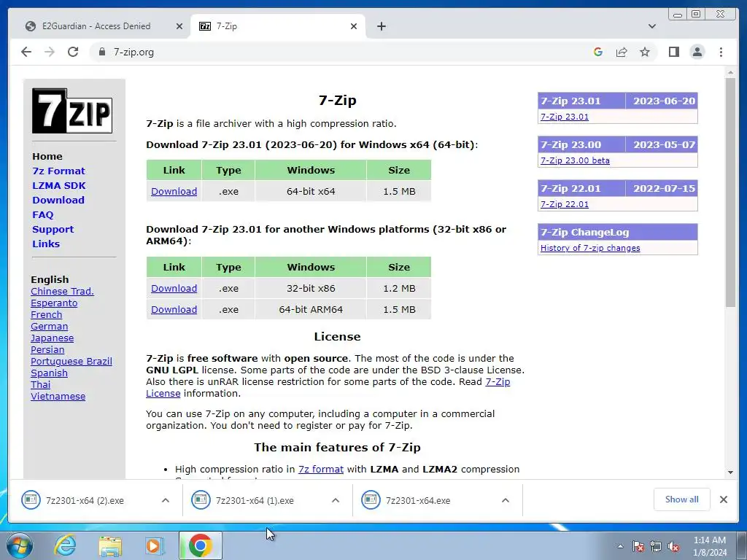The height and width of the screenshot is (560, 747).
Task: Click the 7-Zip logo image
Action: (72, 111)
